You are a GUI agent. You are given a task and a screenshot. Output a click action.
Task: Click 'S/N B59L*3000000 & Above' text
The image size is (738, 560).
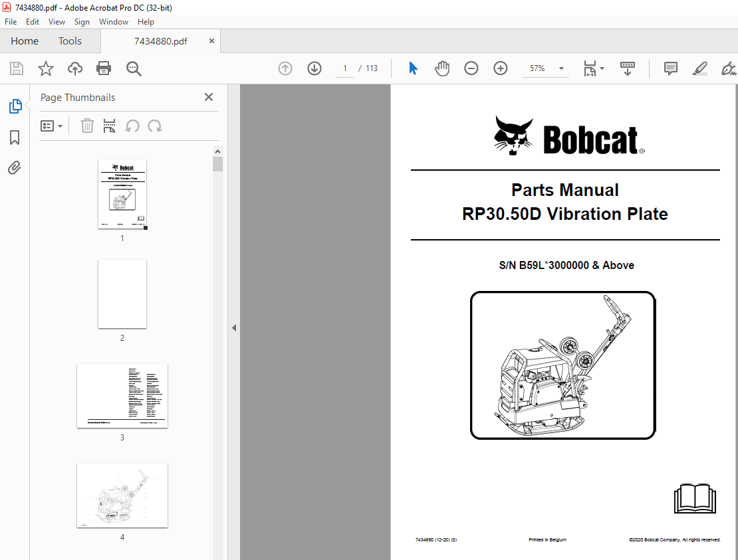click(x=566, y=265)
